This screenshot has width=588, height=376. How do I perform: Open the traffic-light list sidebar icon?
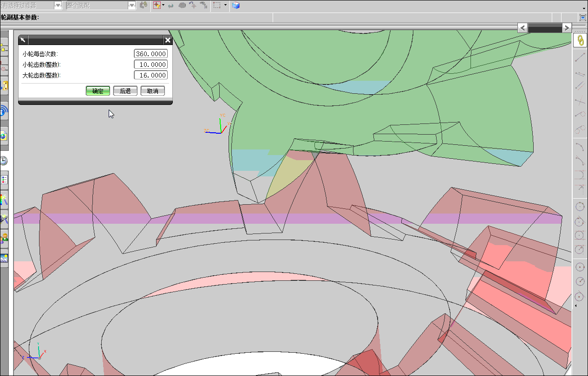(4, 180)
